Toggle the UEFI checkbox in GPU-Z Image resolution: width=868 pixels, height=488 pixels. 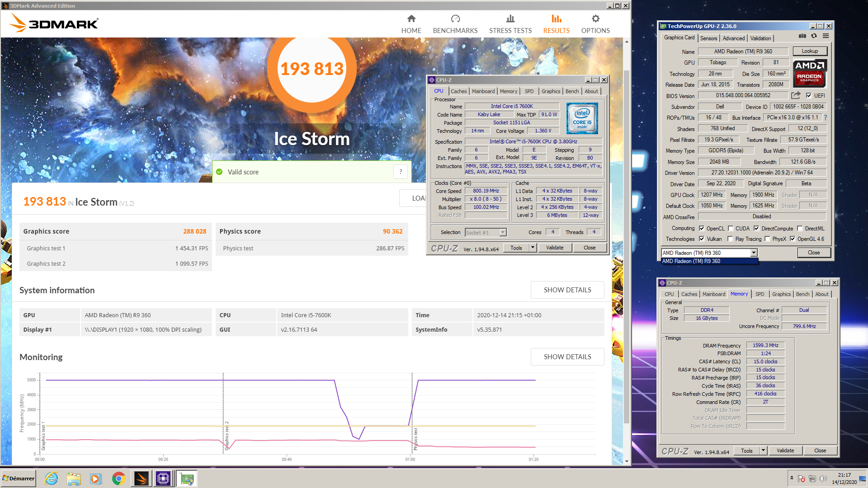tap(809, 95)
